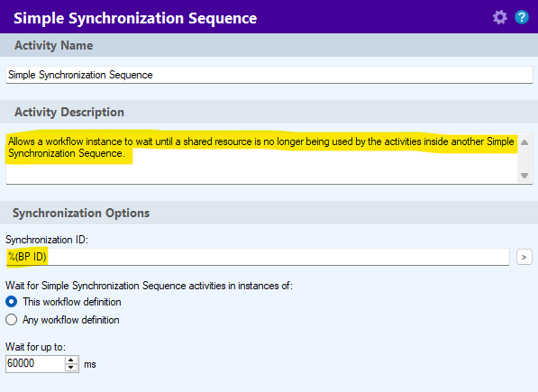The width and height of the screenshot is (538, 392).
Task: Click description scrollbar up arrow
Action: point(524,142)
